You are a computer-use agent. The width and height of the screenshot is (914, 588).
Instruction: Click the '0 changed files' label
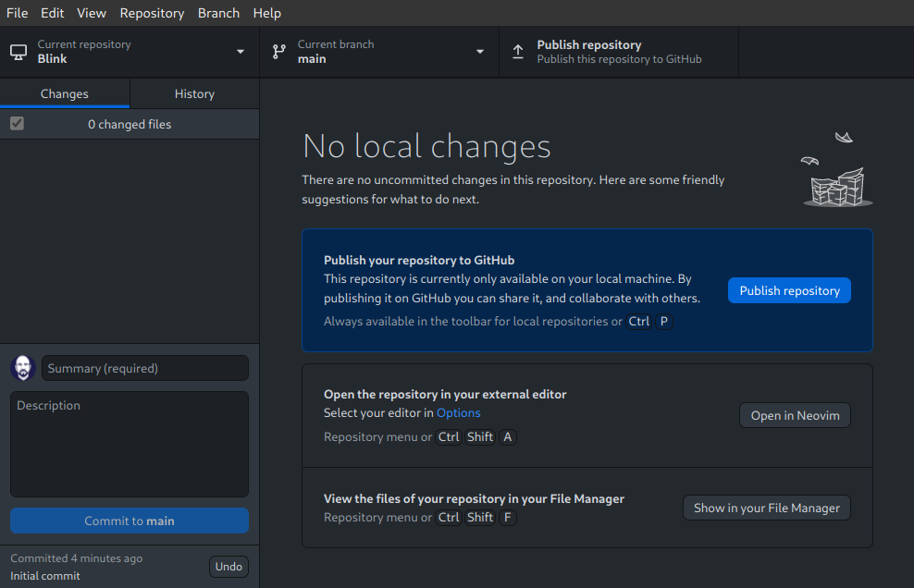pyautogui.click(x=130, y=124)
